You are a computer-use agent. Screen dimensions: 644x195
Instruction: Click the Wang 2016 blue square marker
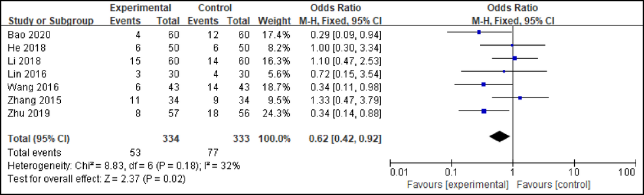[x=484, y=84]
